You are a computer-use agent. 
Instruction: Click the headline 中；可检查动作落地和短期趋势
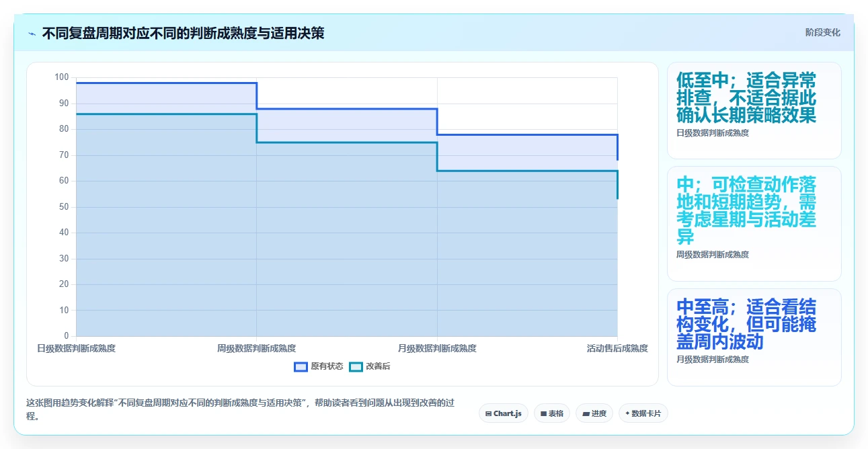coord(746,210)
